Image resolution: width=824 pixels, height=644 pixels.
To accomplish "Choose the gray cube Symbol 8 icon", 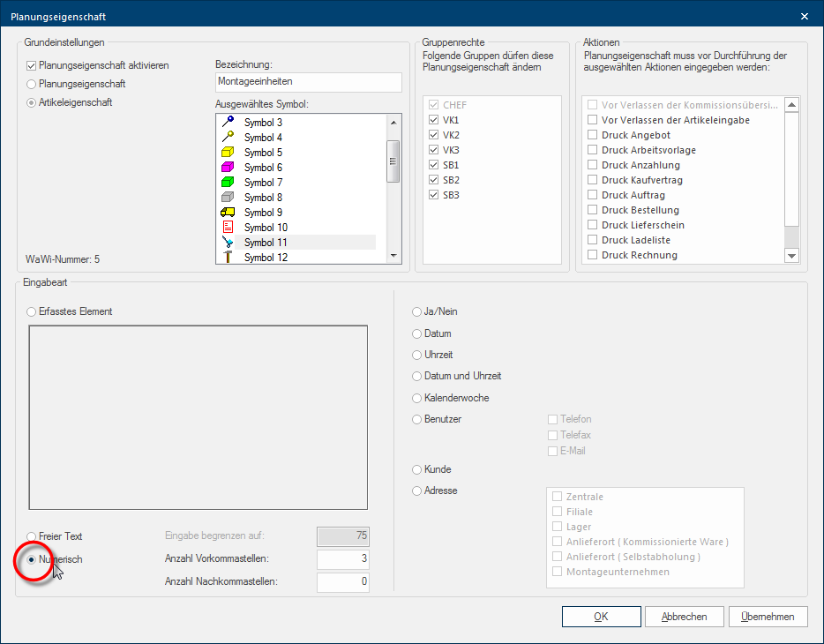I will coord(227,197).
